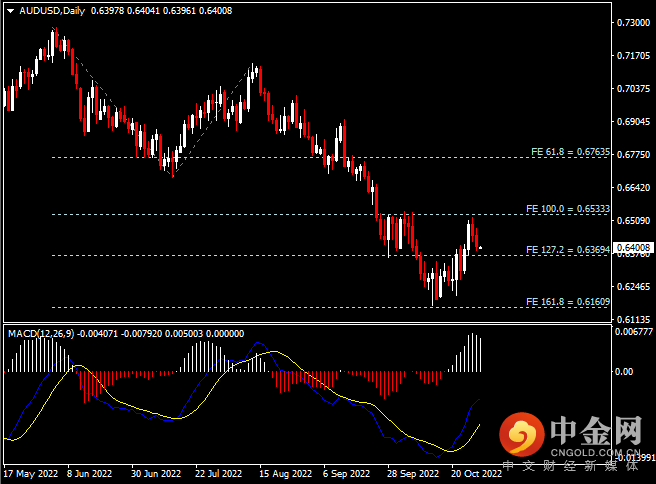Click the 6 Sep 2022 date label
This screenshot has width=656, height=484.
point(346,474)
